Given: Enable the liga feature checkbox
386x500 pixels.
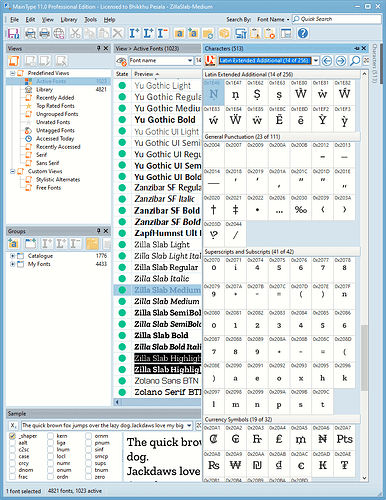Looking at the screenshot, I should pyautogui.click(x=50, y=443).
